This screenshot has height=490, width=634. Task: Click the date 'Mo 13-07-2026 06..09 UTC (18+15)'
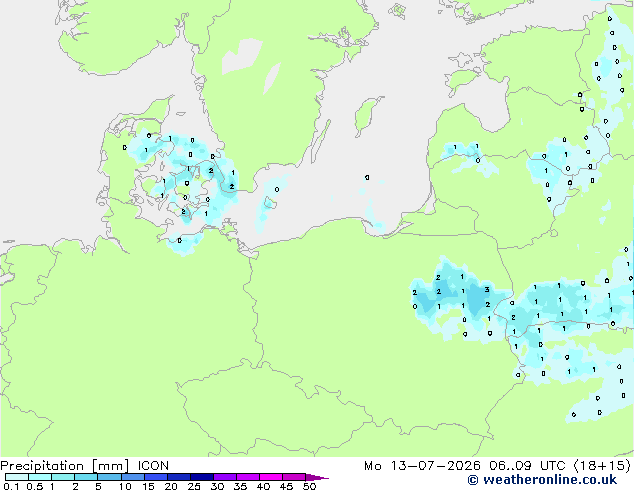point(497,466)
